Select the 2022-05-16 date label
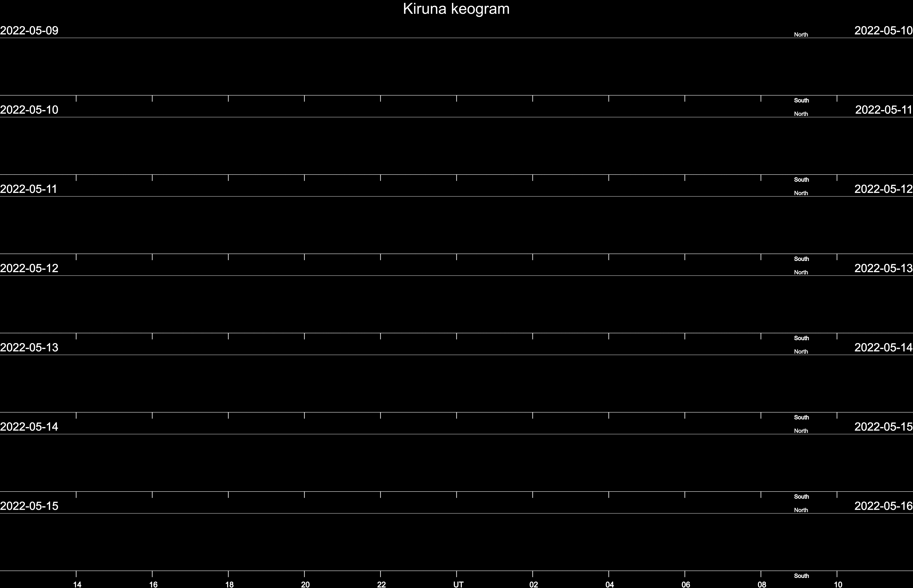Viewport: 913px width, 588px height. 884,506
